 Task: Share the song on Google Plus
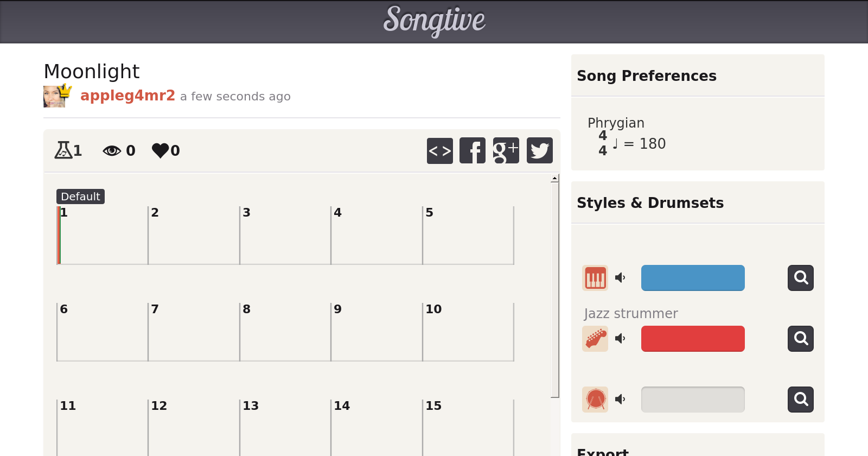(x=506, y=150)
